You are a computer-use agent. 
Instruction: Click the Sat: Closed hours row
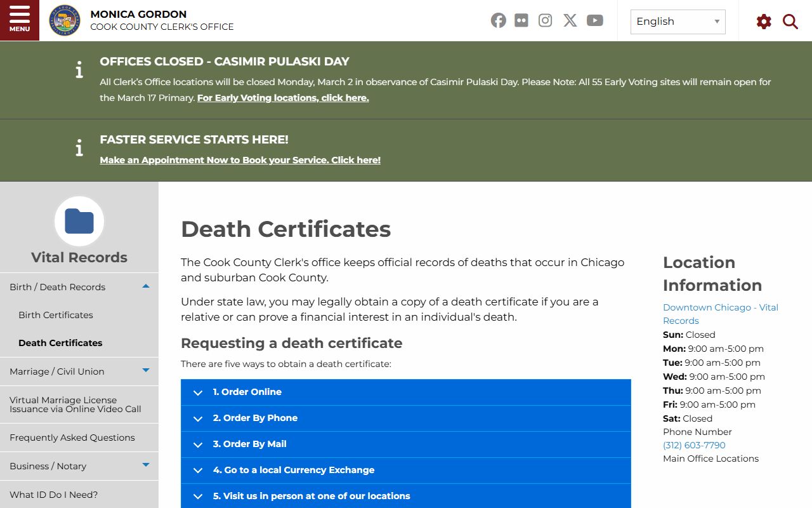[x=688, y=418]
